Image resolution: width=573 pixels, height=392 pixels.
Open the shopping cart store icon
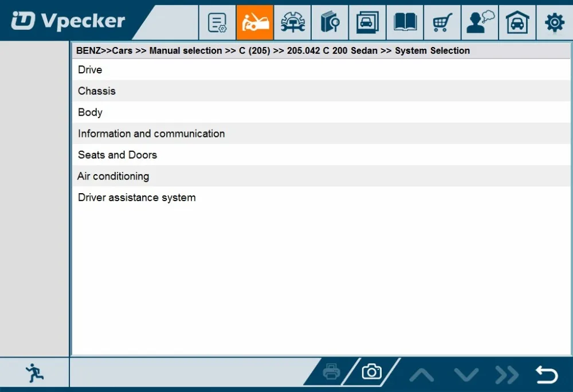click(442, 23)
